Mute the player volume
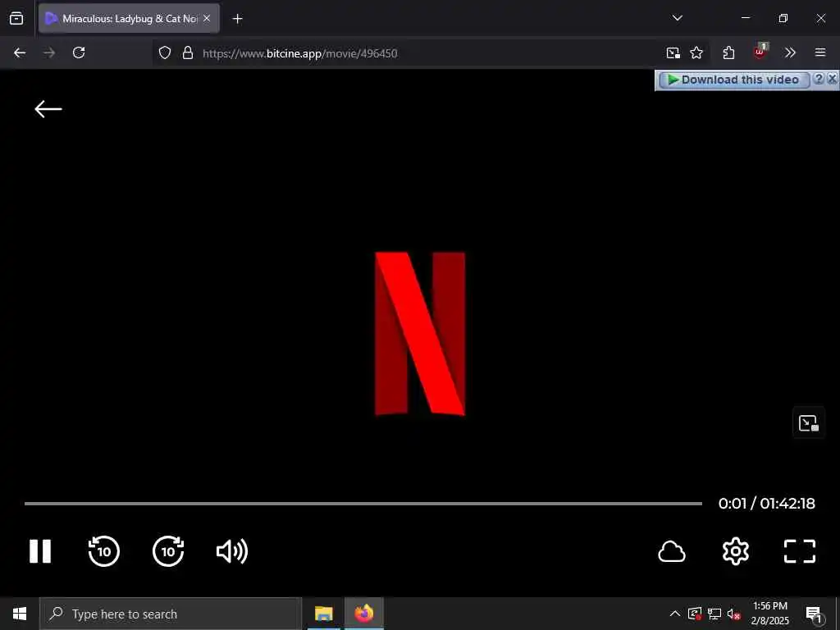 (x=232, y=551)
